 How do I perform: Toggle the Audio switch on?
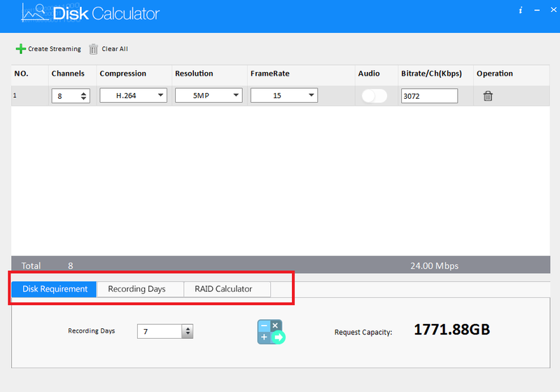374,96
